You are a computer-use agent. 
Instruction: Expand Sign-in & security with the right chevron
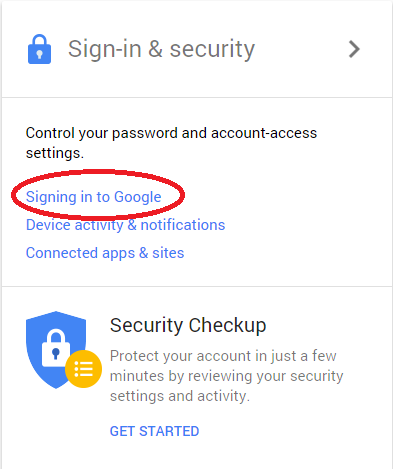coord(354,49)
